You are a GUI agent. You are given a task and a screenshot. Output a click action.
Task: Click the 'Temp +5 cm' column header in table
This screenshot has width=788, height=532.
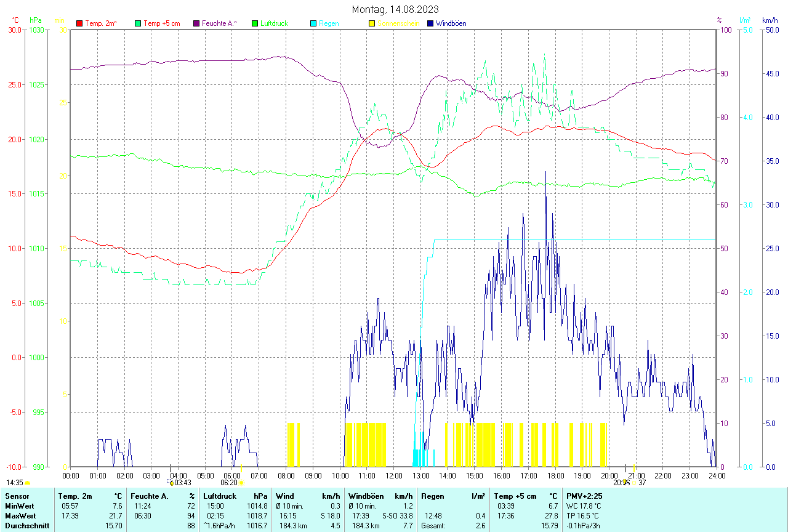pyautogui.click(x=515, y=496)
